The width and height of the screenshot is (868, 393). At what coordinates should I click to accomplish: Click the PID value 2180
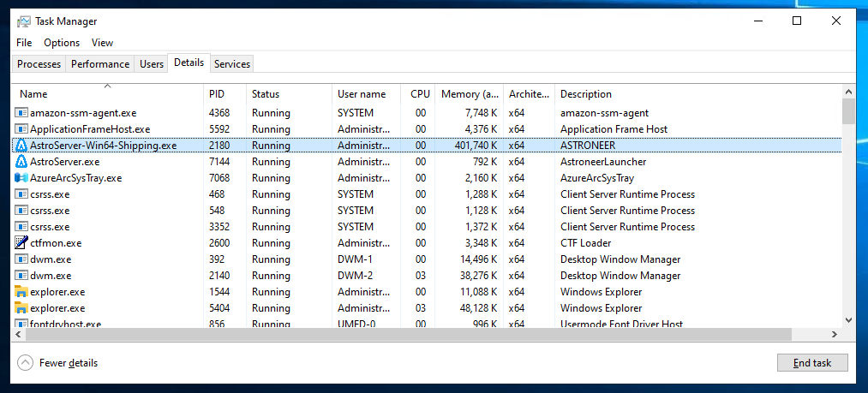tap(219, 146)
